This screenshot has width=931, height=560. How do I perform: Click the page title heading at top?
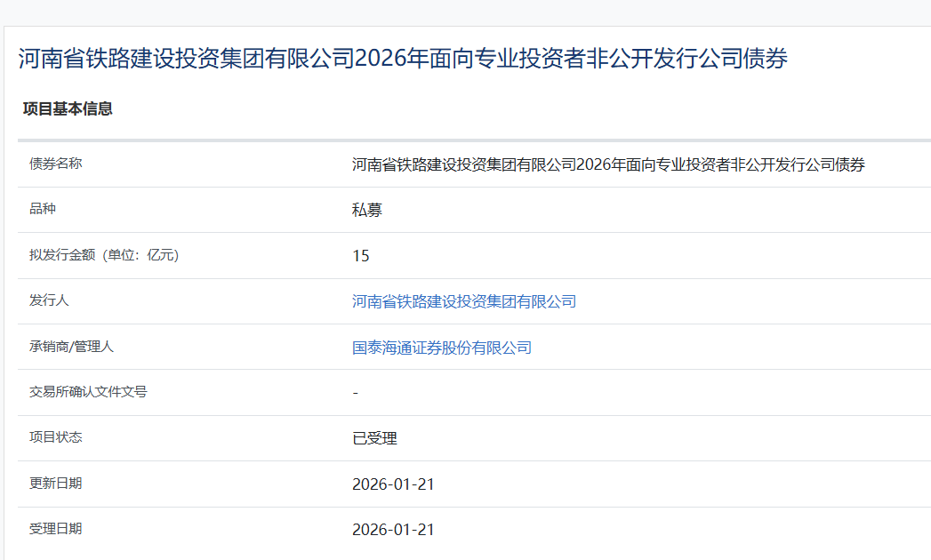(x=403, y=59)
